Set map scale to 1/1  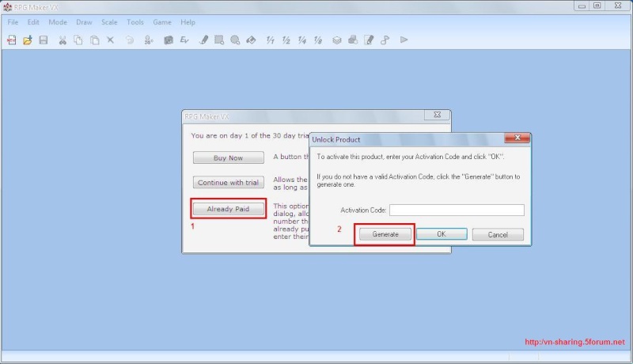(270, 40)
